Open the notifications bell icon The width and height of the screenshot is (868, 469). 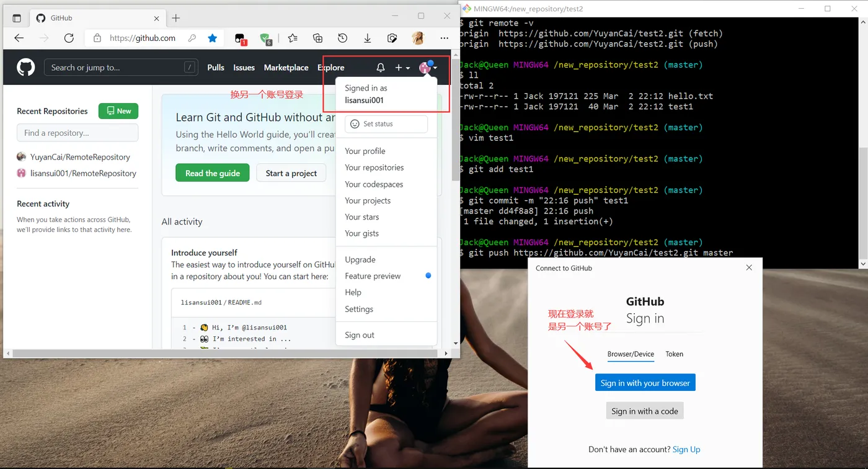point(381,68)
